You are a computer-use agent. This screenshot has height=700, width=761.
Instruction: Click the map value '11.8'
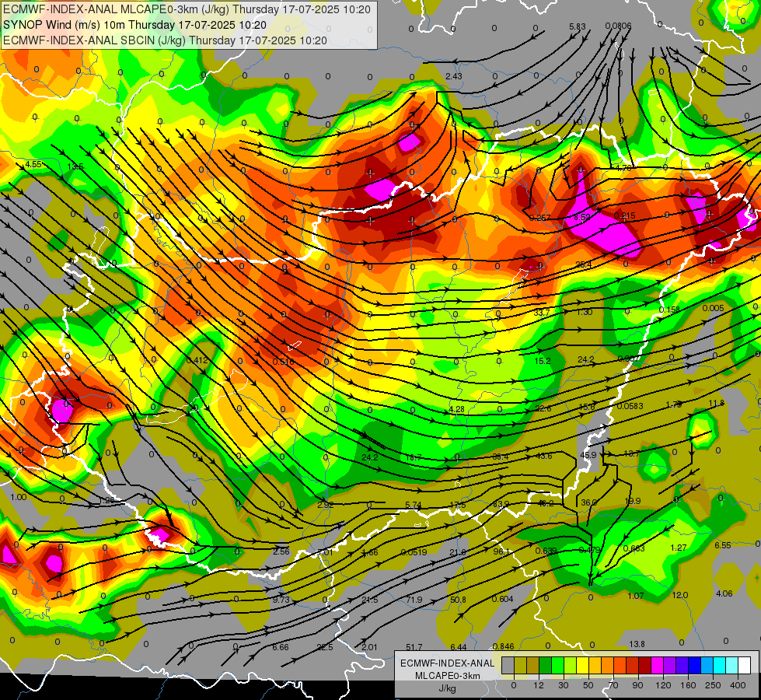pos(717,403)
